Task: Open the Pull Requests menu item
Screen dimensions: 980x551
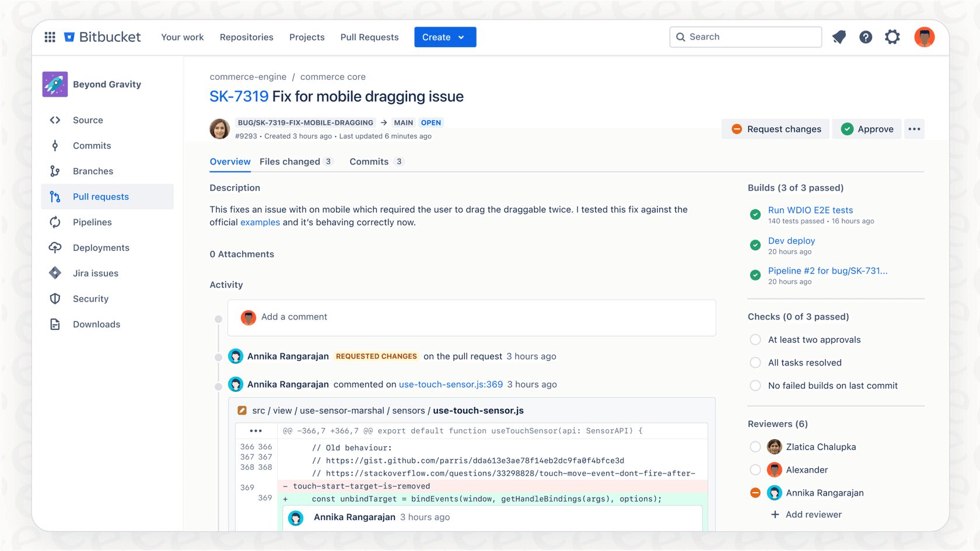Action: coord(369,37)
